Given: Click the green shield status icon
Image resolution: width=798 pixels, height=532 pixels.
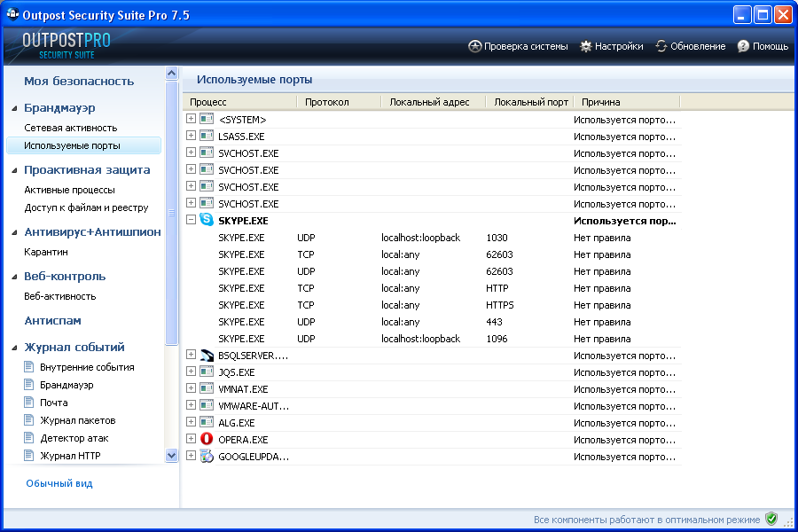Looking at the screenshot, I should [x=771, y=519].
